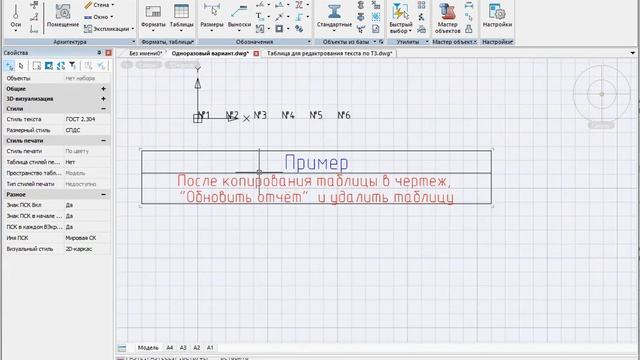
Task: Switch to Без имени0 document tab
Action: [x=146, y=53]
